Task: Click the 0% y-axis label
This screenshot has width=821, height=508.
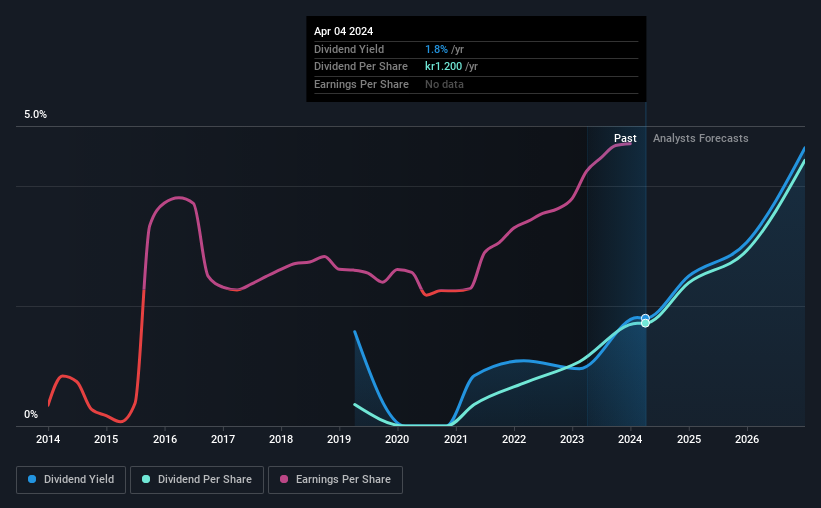Action: 31,415
